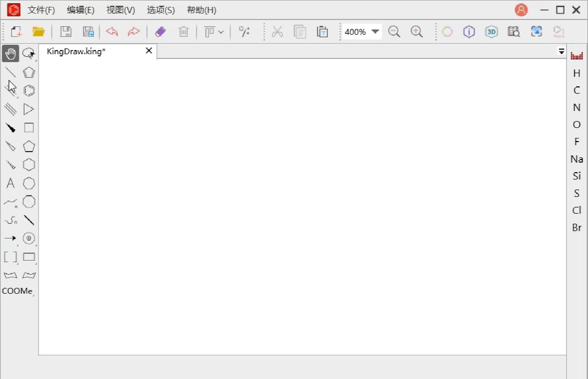Expand the alignment options dropdown
This screenshot has height=379, width=588.
click(214, 32)
